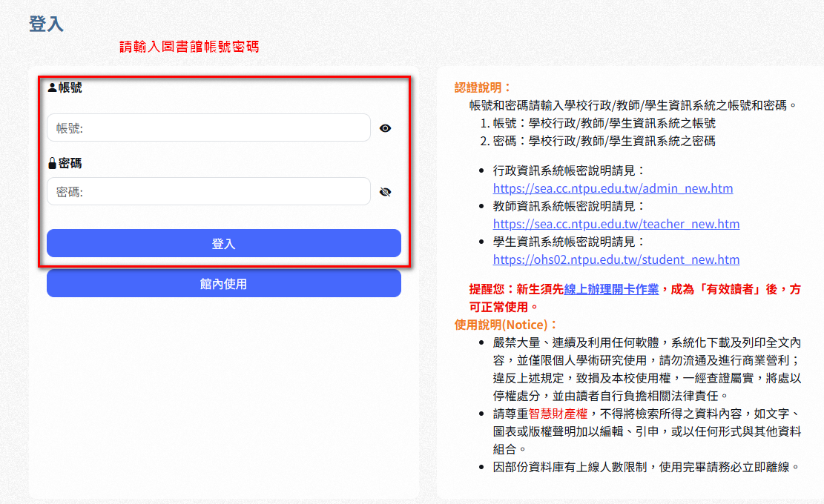Click the 帳號 label text
824x504 pixels.
70,87
